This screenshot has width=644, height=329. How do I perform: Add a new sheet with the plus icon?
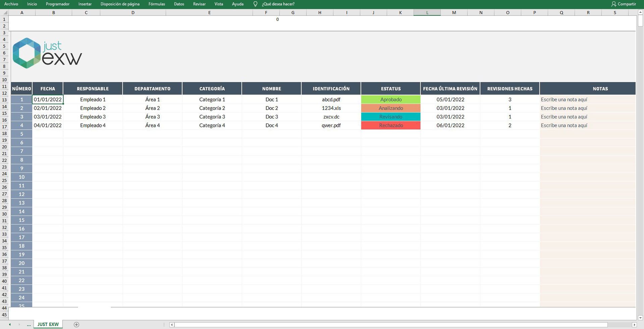coord(76,324)
